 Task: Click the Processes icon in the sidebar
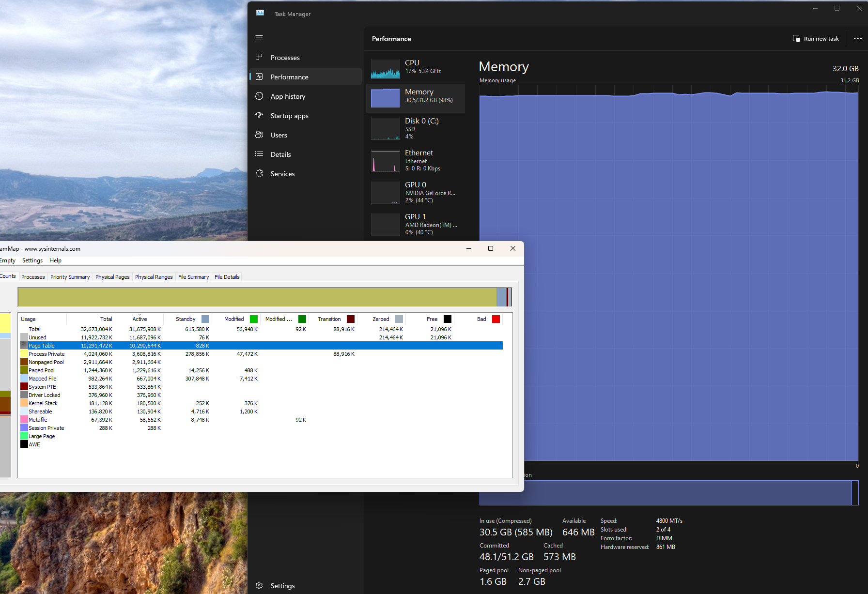click(x=259, y=57)
